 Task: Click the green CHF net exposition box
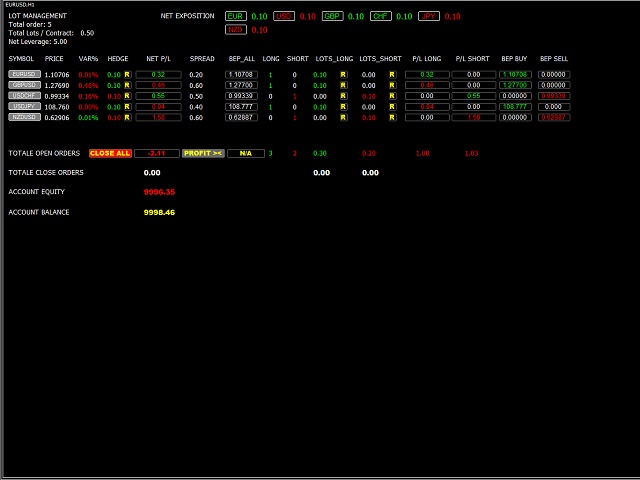coord(381,16)
